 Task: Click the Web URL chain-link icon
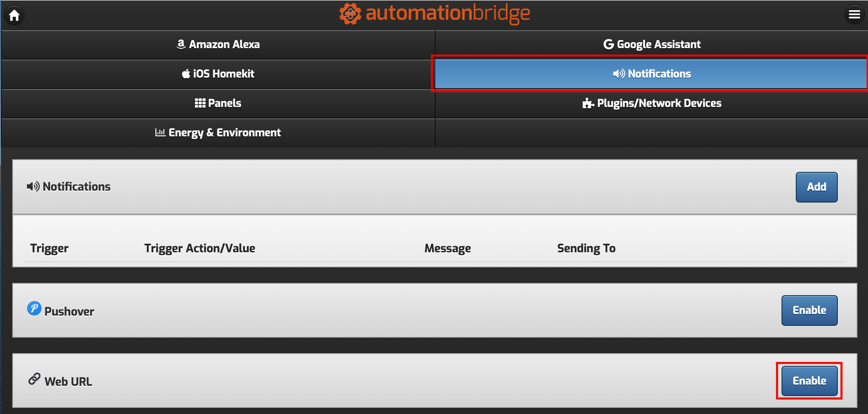pos(34,379)
